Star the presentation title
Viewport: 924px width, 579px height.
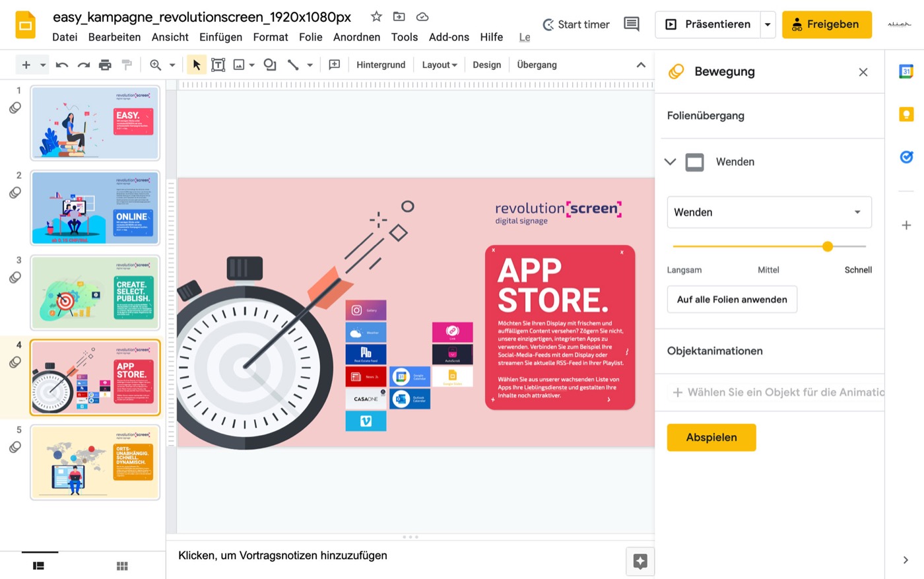(376, 17)
